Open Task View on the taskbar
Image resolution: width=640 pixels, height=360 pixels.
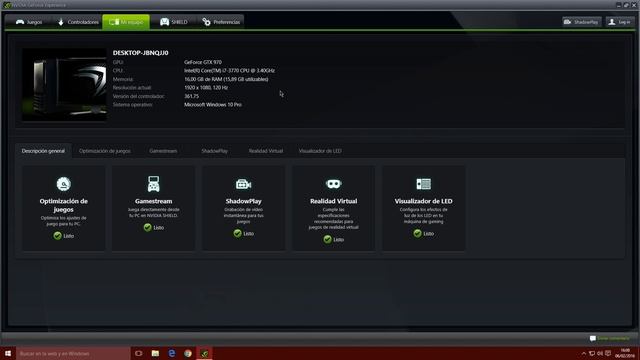(139, 353)
